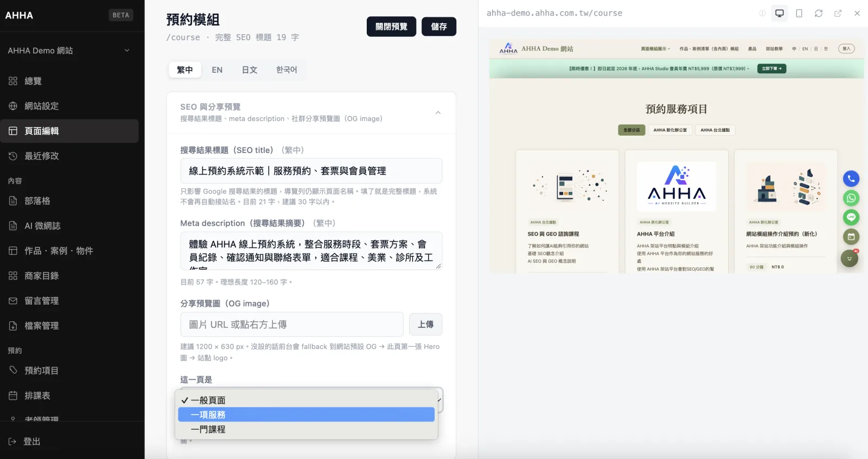Switch to EN language tab
868x459 pixels.
pyautogui.click(x=217, y=70)
